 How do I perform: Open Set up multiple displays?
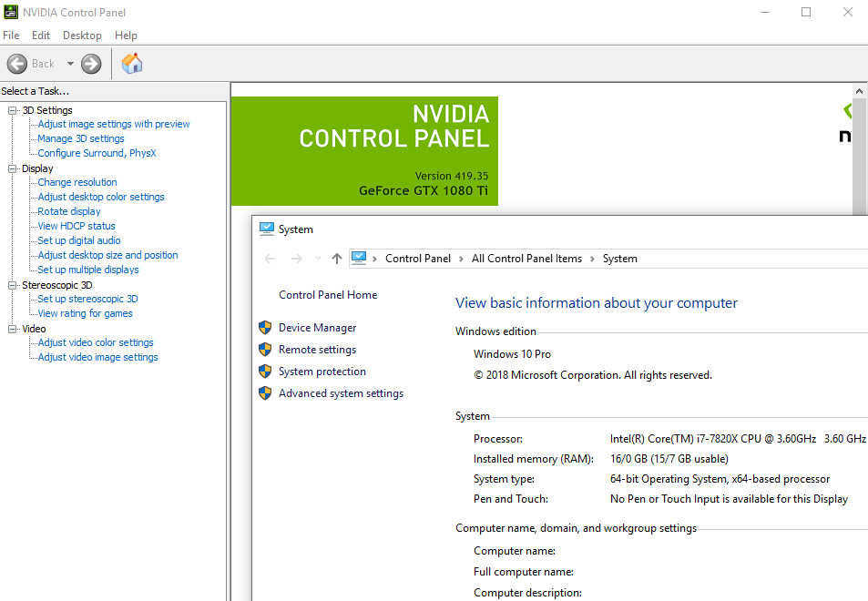[x=88, y=270]
